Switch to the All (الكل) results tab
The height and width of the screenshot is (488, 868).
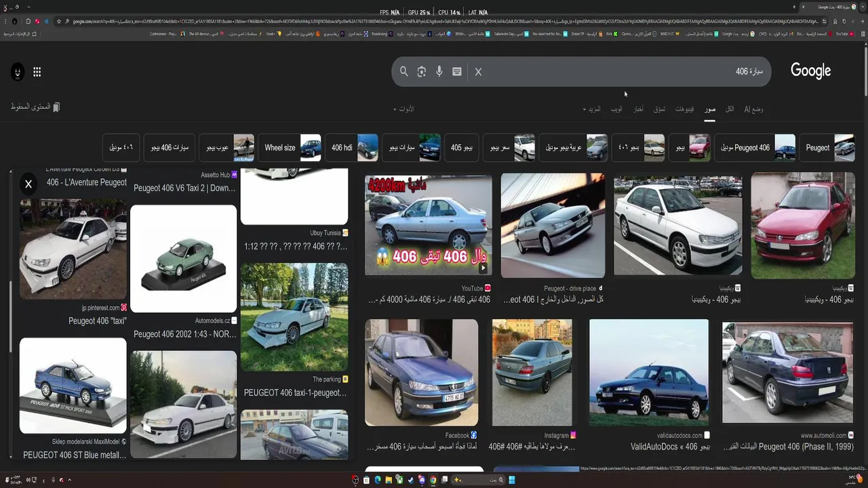730,109
